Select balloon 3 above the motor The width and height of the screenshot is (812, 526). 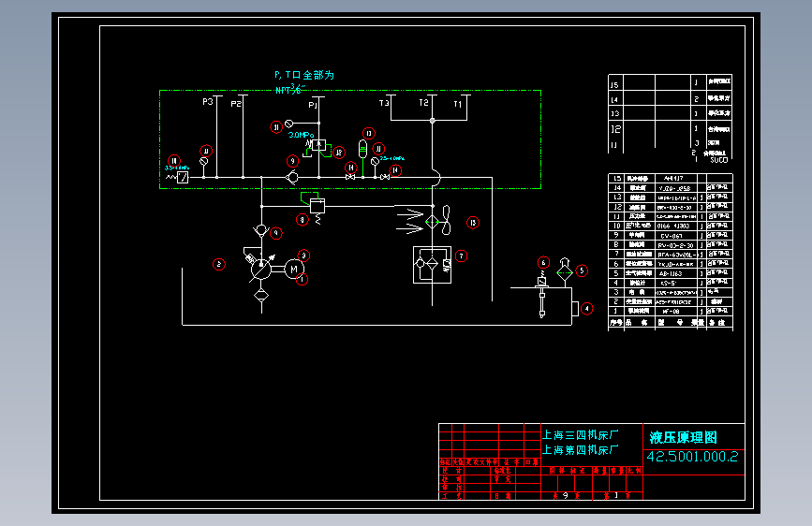pyautogui.click(x=304, y=256)
